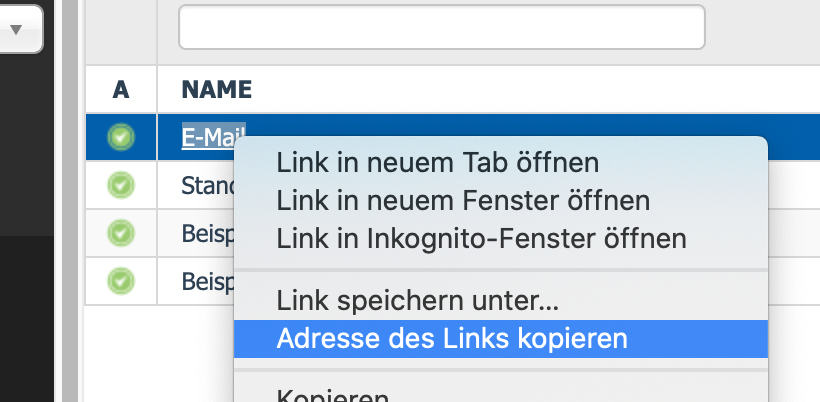Viewport: 820px width, 402px height.
Task: Focus the filter text field above the NAME column
Action: point(441,27)
